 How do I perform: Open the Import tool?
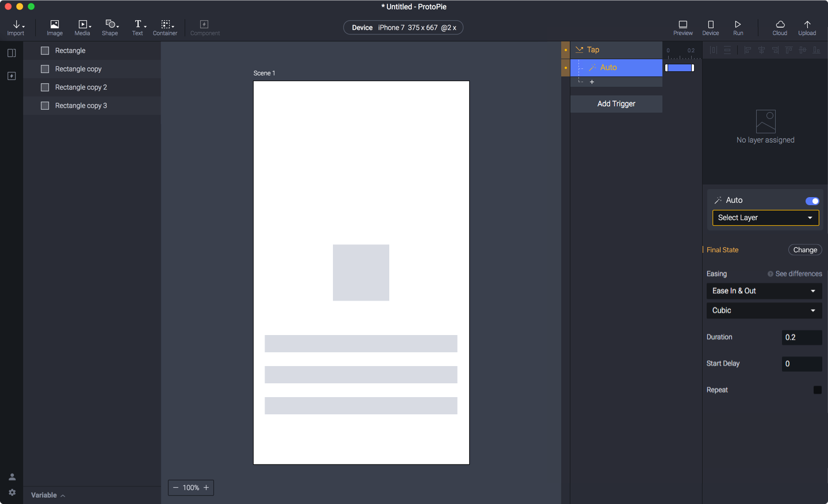(x=16, y=27)
